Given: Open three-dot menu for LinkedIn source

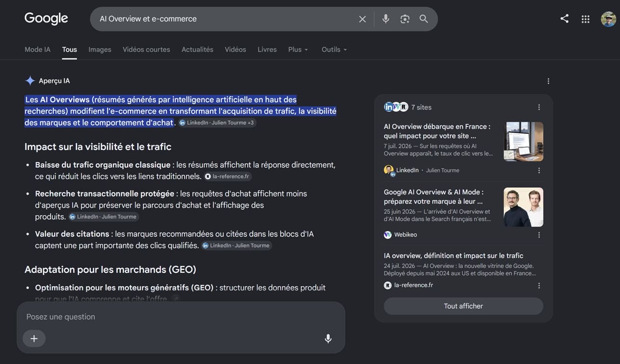Looking at the screenshot, I should (539, 170).
